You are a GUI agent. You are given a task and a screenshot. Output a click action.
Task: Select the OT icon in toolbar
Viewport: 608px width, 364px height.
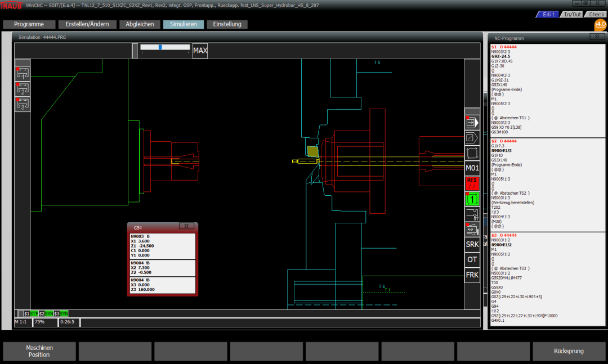472,259
